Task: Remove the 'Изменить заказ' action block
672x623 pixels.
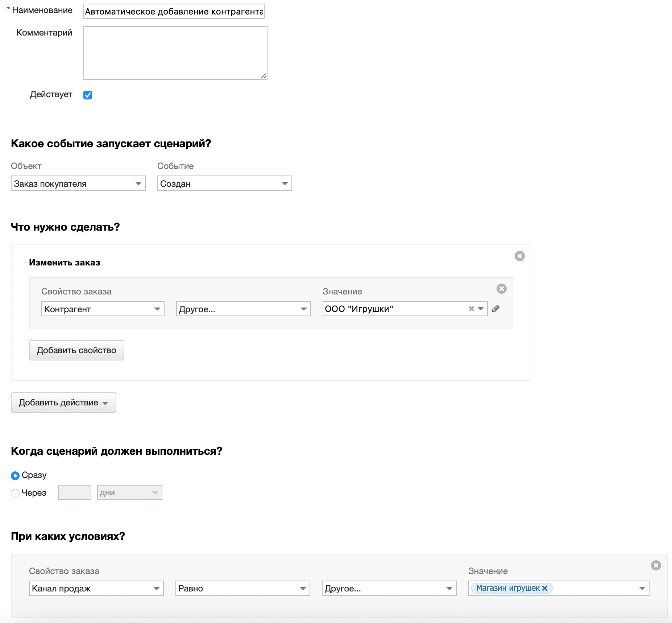Action: click(519, 256)
